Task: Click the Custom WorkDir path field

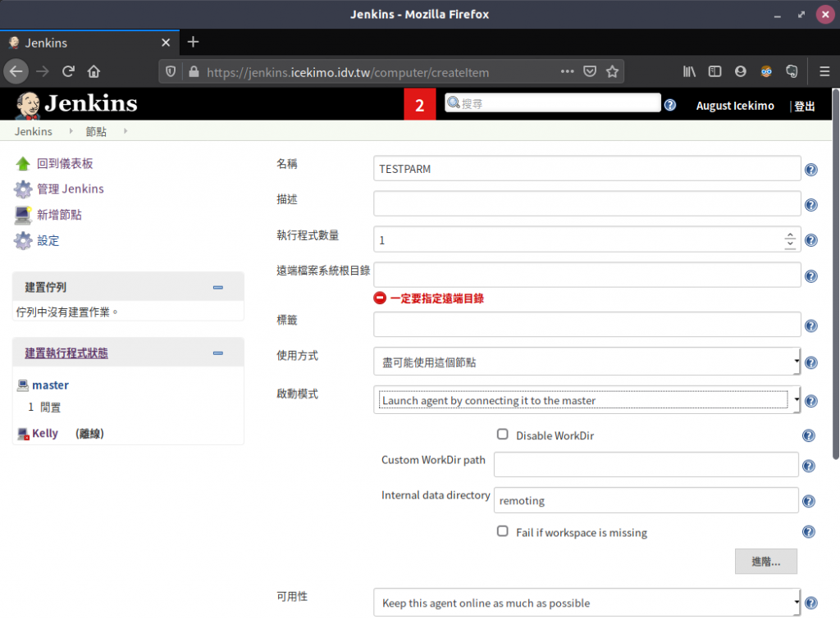Action: click(x=646, y=465)
